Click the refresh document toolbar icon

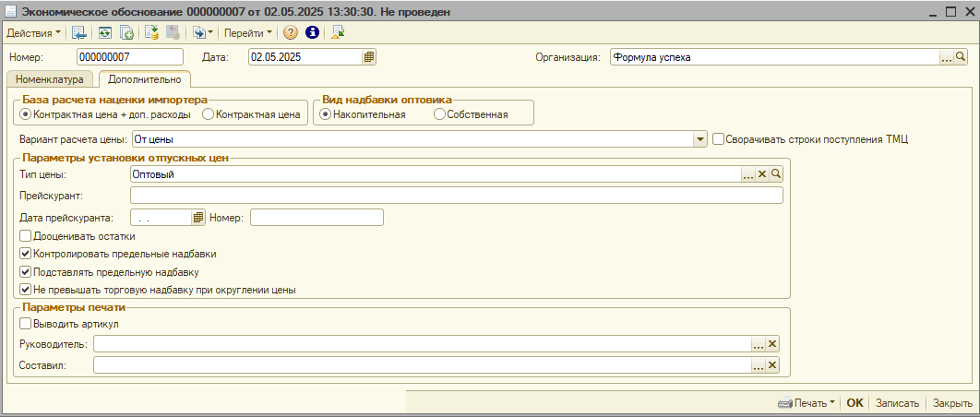tap(105, 32)
